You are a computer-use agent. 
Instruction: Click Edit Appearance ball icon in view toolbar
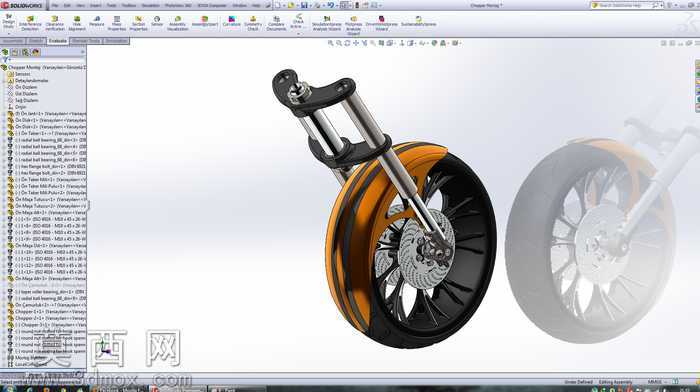[x=434, y=43]
